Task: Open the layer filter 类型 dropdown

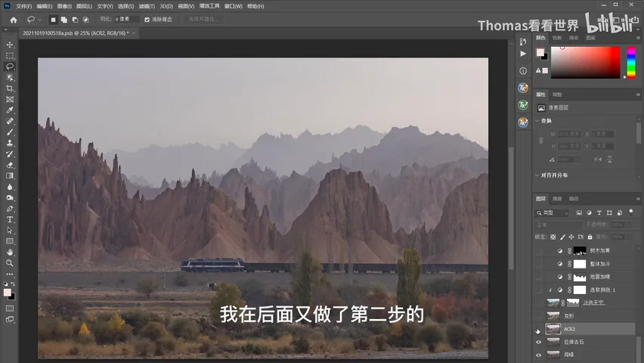Action: 553,213
